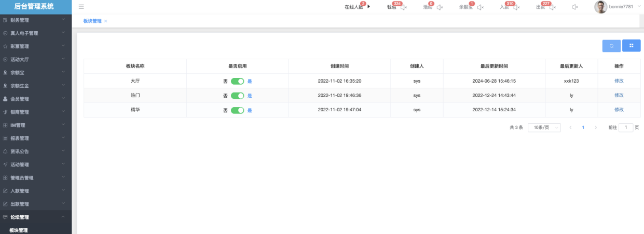
Task: Collapse the sidebar with the hamburger icon
Action: (x=81, y=7)
